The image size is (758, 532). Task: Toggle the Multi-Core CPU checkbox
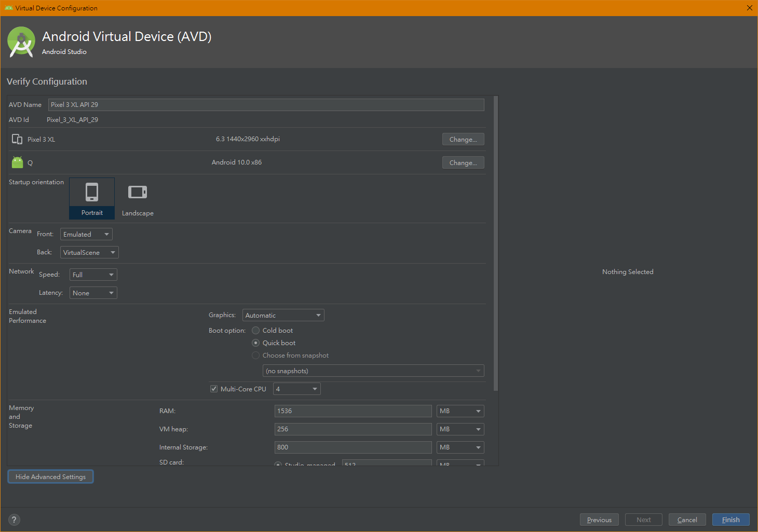pos(214,389)
